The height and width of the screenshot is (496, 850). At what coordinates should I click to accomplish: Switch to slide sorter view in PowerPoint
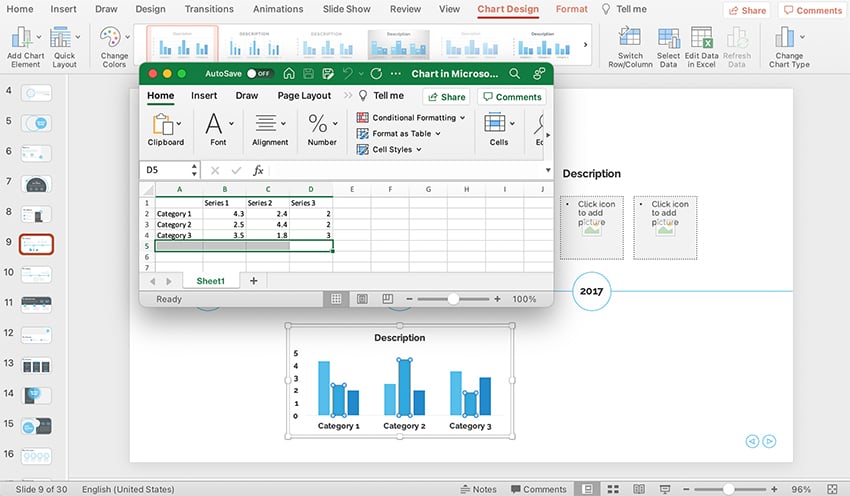click(x=612, y=489)
